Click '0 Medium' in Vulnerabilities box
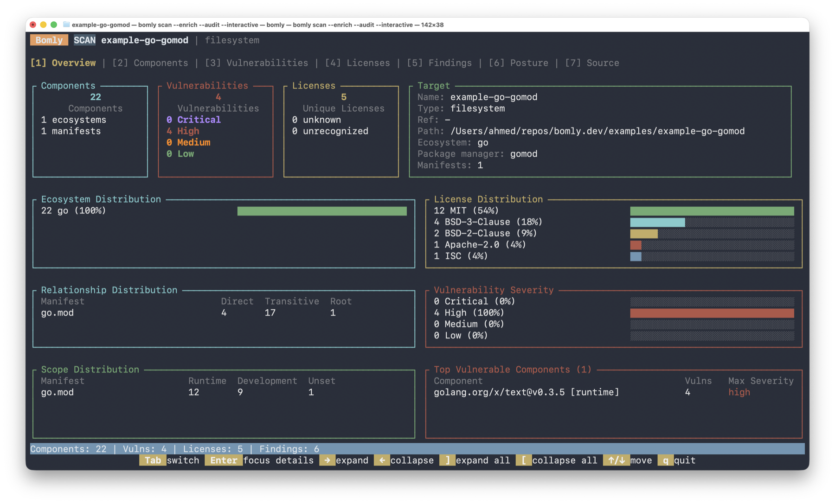 (188, 142)
